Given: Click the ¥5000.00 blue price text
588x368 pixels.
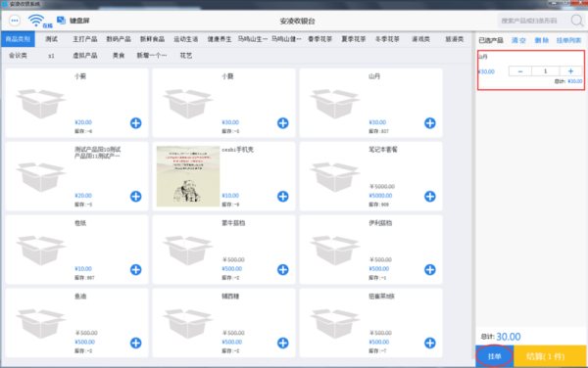Looking at the screenshot, I should coord(380,196).
